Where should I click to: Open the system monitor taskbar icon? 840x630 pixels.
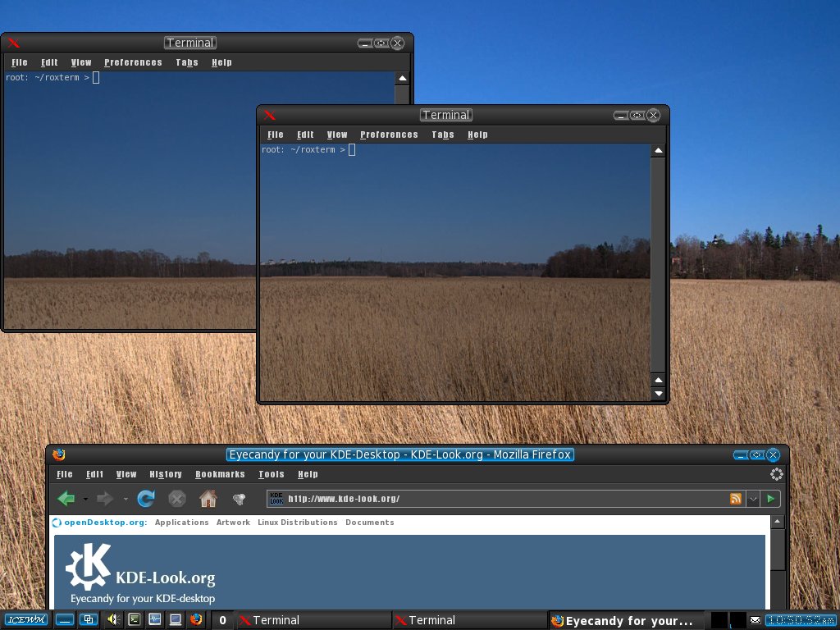coord(155,620)
